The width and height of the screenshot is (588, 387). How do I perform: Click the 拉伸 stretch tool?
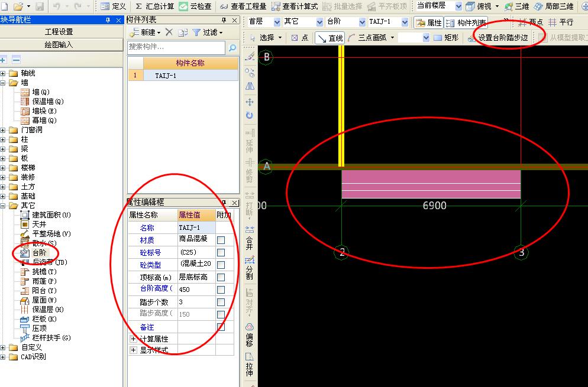tap(250, 365)
